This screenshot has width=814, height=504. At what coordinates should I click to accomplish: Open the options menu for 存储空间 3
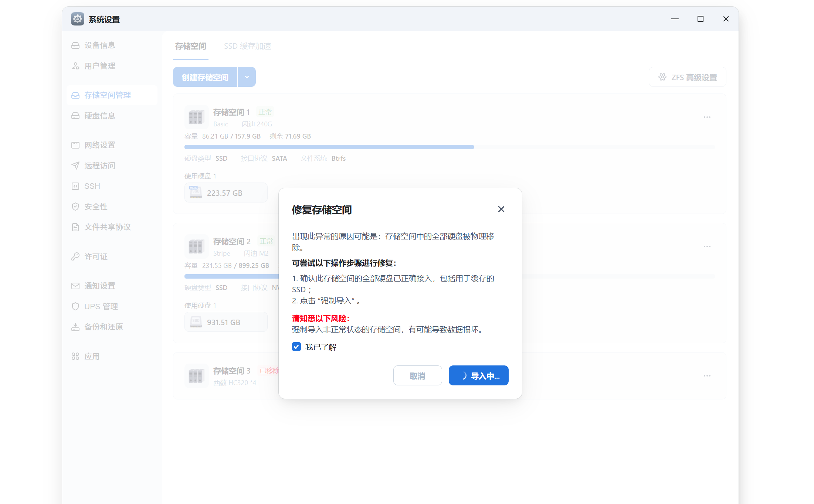pos(707,375)
